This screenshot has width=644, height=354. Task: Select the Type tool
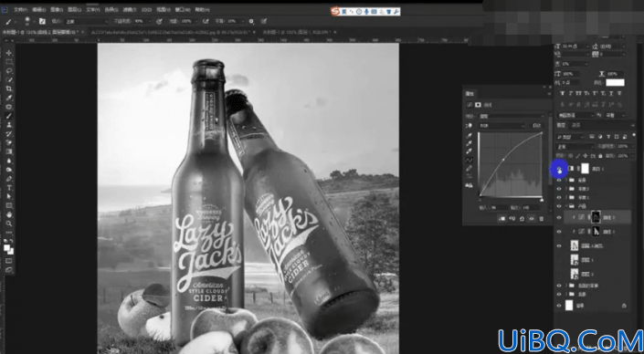(9, 188)
